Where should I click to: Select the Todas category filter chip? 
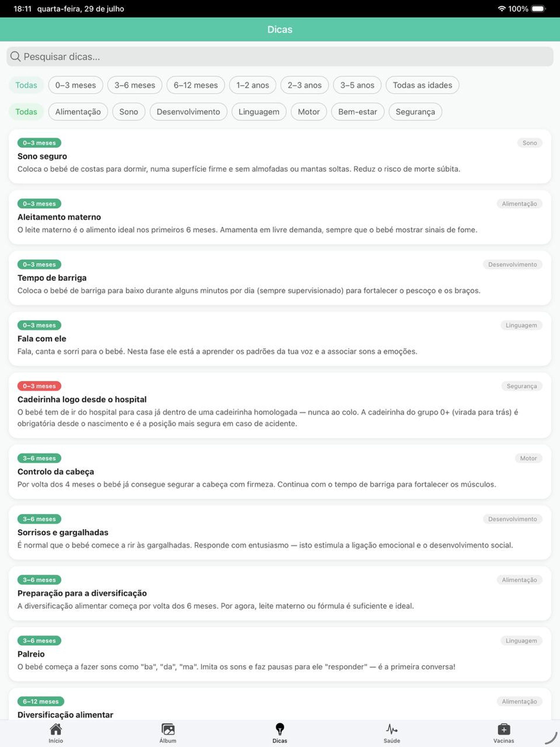26,112
